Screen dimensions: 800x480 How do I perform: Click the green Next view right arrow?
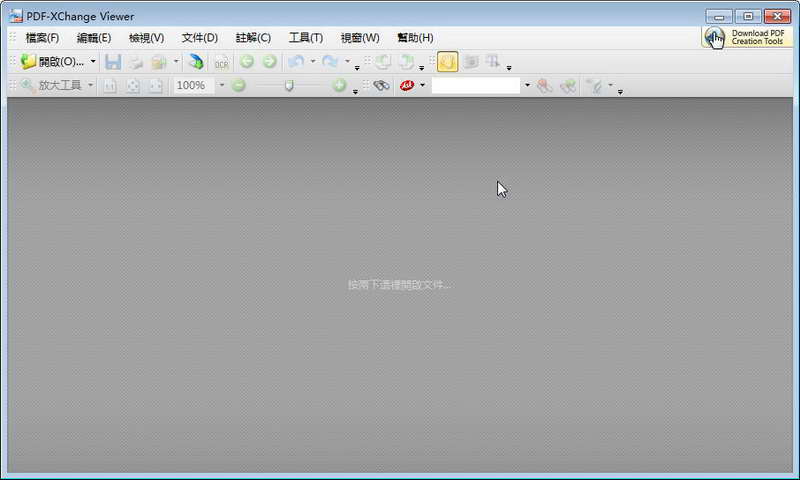pyautogui.click(x=269, y=62)
